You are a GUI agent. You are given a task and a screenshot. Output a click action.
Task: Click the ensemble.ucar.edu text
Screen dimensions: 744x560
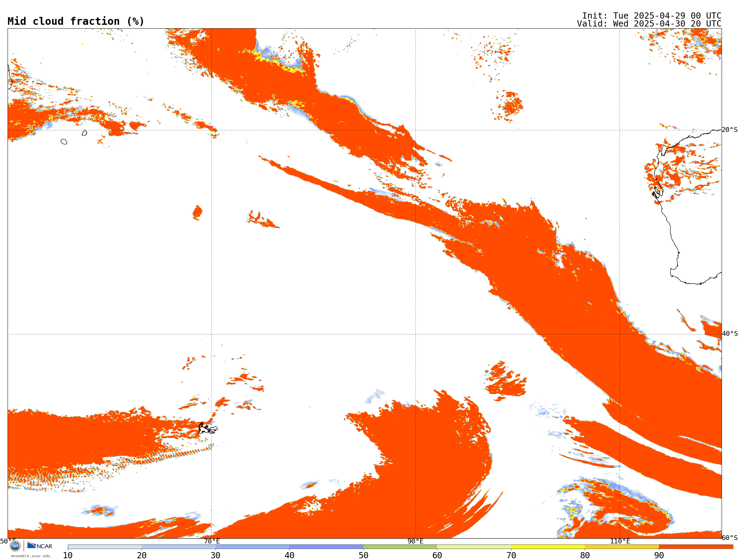31,556
